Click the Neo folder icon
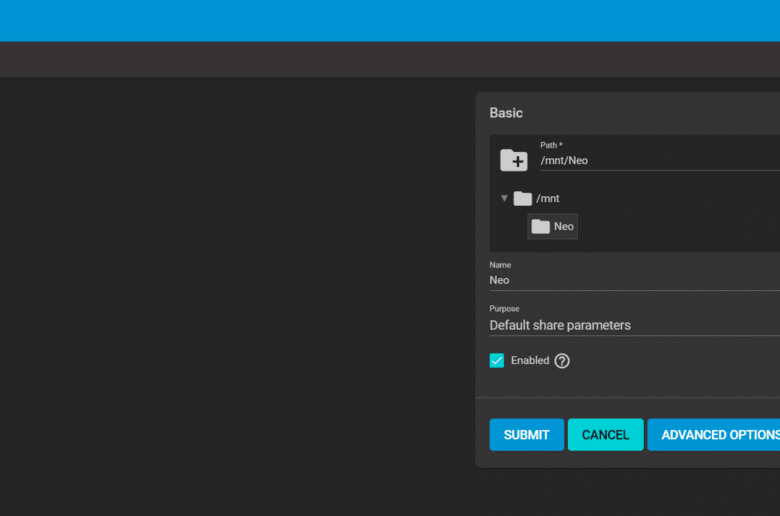780x516 pixels. coord(540,226)
